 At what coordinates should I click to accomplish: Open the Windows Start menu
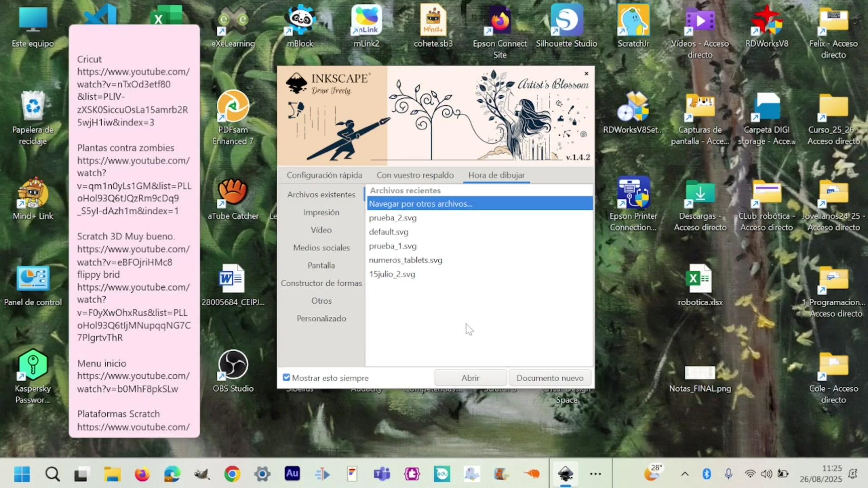point(22,474)
